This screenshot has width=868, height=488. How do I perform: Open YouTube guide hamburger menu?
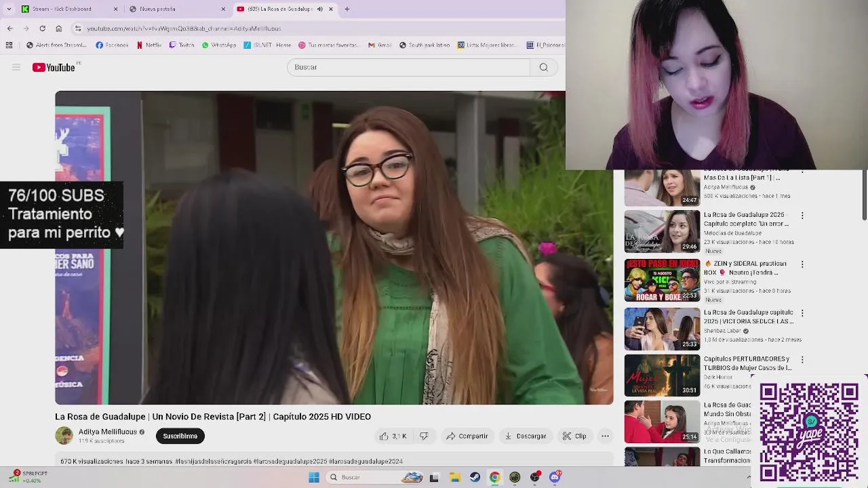point(16,67)
